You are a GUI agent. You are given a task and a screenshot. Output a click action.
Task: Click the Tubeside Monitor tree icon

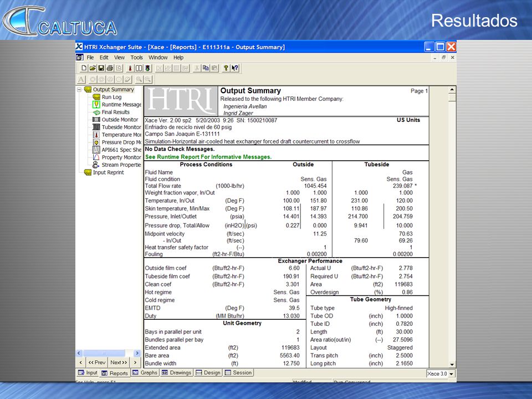[x=96, y=127]
